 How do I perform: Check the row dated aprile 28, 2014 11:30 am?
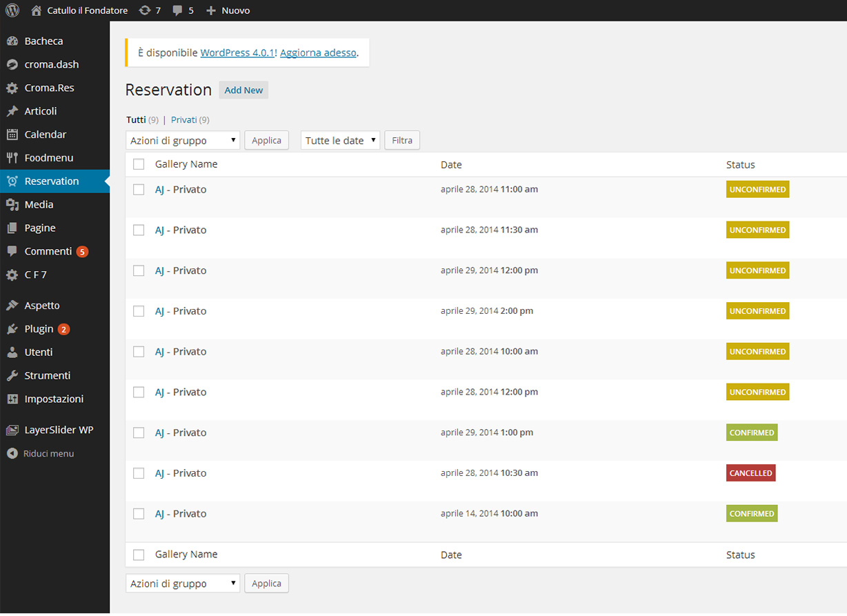coord(139,230)
